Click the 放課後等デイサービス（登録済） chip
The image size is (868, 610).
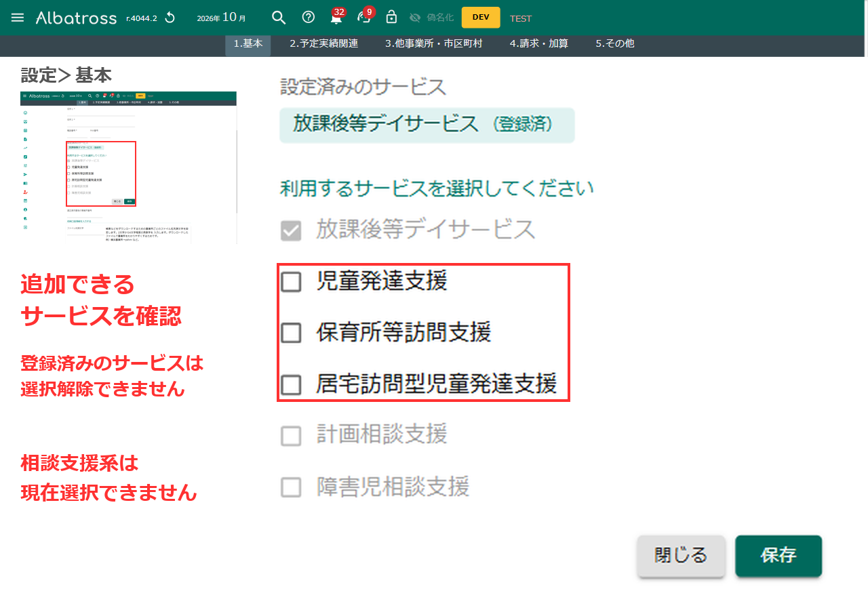pos(427,125)
